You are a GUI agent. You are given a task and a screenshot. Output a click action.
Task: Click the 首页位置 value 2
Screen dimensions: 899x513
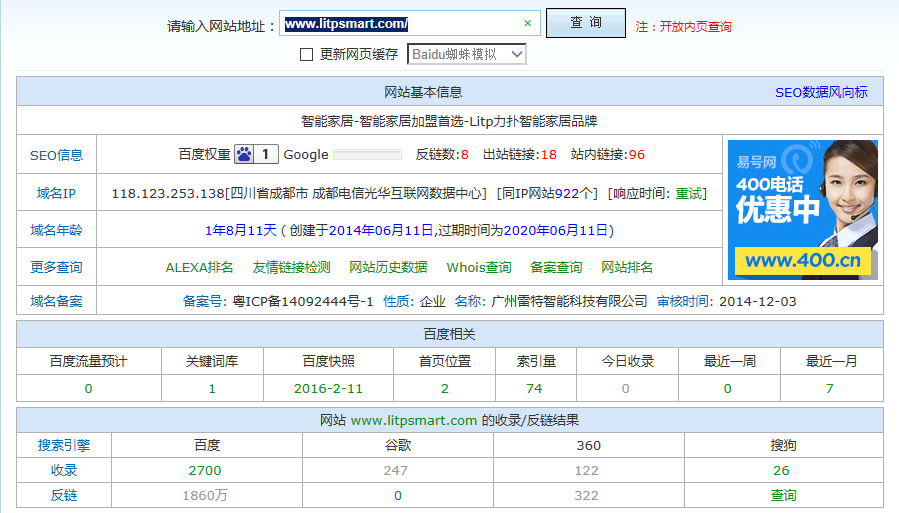point(444,389)
